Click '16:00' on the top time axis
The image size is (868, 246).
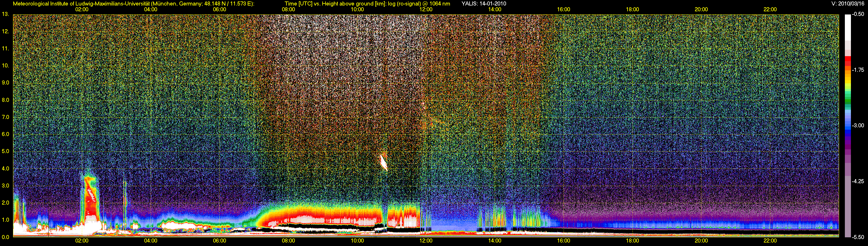564,10
